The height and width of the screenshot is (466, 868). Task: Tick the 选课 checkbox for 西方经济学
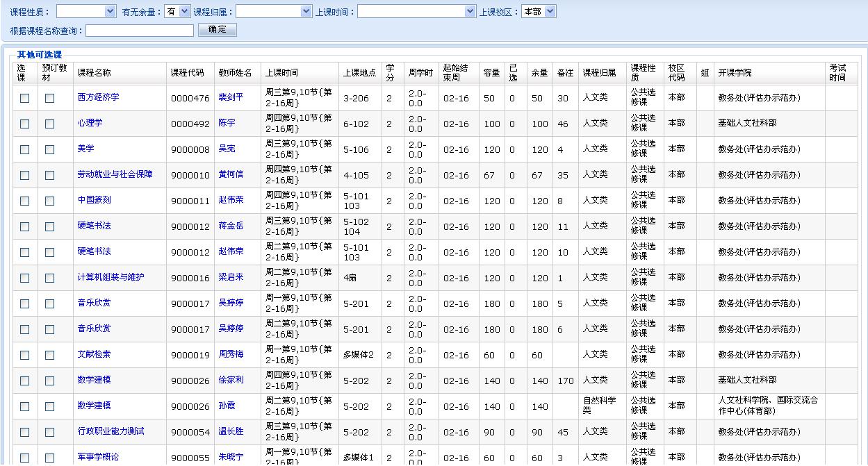[25, 99]
